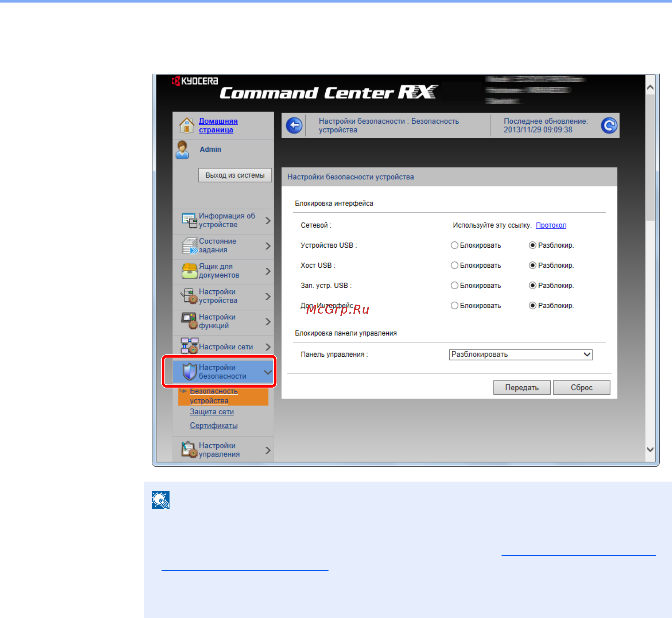Select Разблокир. for Доп. Интерфейс

point(532,306)
